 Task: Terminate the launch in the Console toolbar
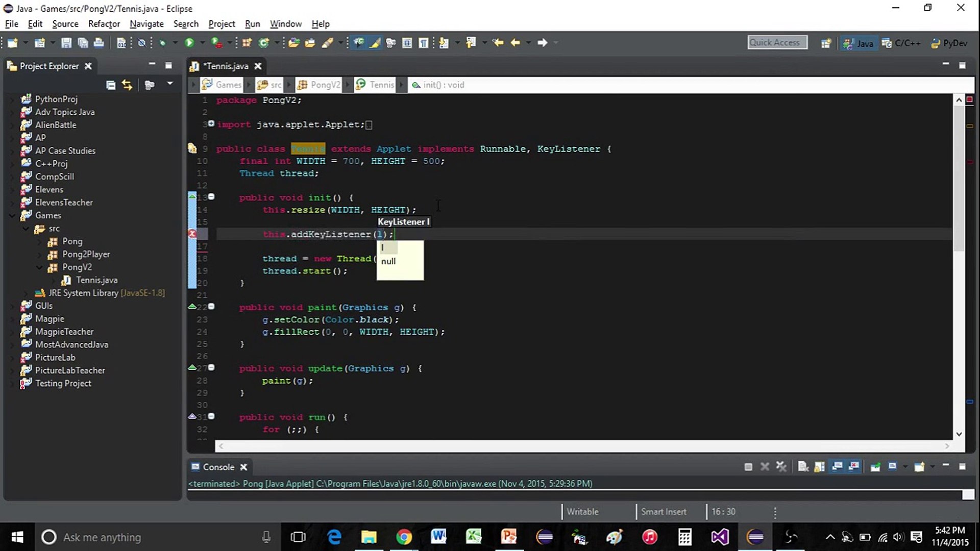pos(748,466)
